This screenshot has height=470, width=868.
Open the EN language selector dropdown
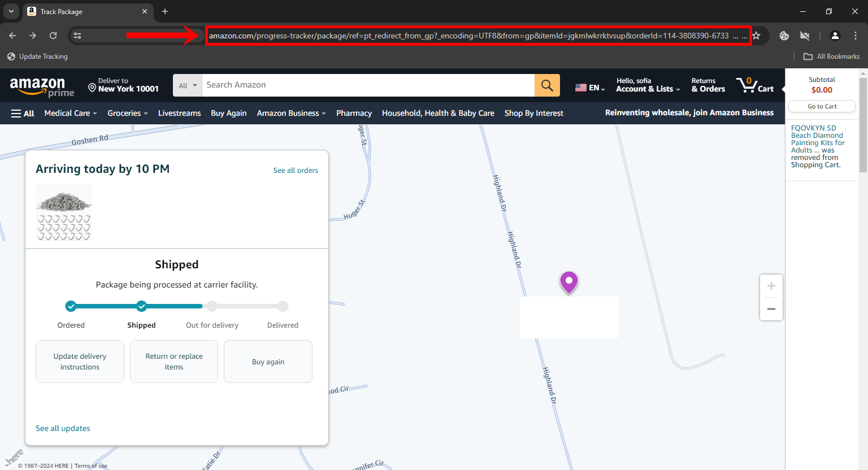[x=590, y=88]
